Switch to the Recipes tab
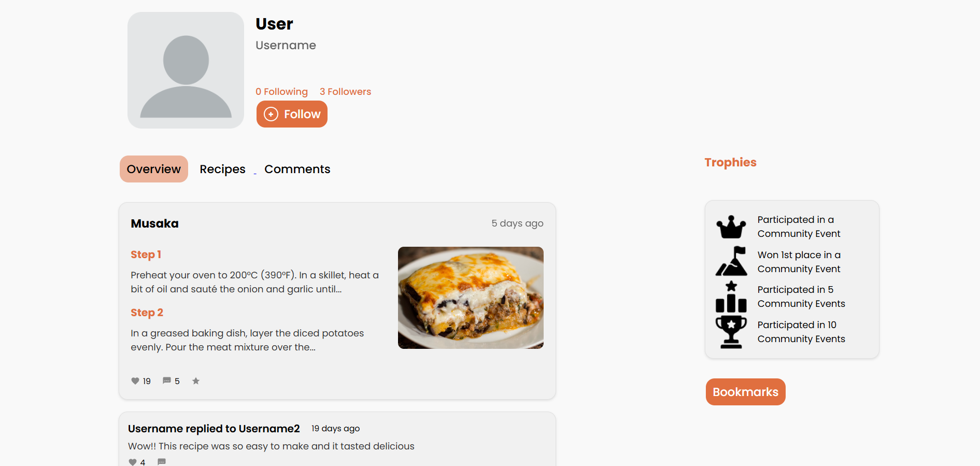The width and height of the screenshot is (980, 466). pyautogui.click(x=222, y=169)
